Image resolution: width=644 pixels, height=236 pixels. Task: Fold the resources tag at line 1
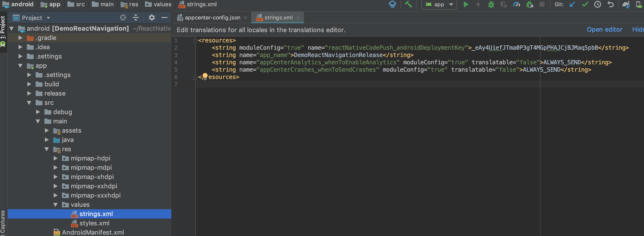[x=196, y=41]
